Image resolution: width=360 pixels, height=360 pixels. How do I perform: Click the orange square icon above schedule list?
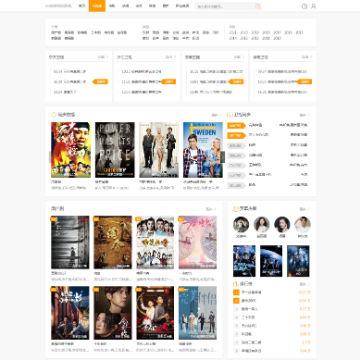pos(230,115)
